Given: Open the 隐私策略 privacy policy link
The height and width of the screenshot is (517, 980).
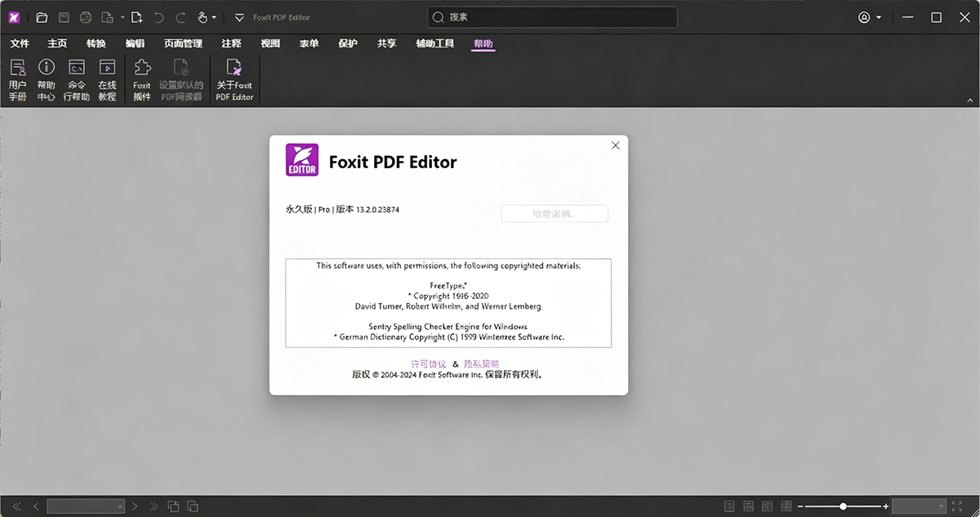Looking at the screenshot, I should 481,363.
